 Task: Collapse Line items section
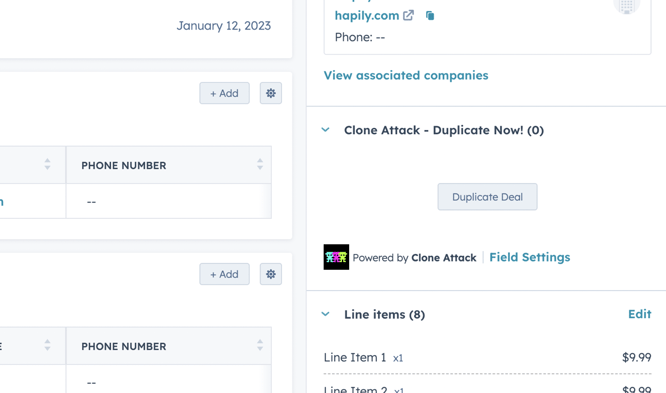pos(325,314)
